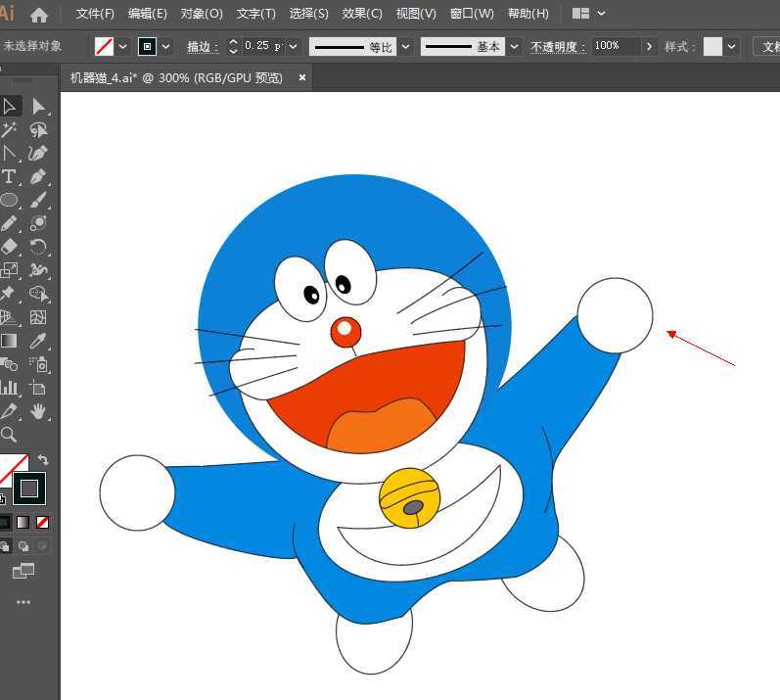Expand the 等比 variable width profile dropdown
780x700 pixels.
point(406,46)
